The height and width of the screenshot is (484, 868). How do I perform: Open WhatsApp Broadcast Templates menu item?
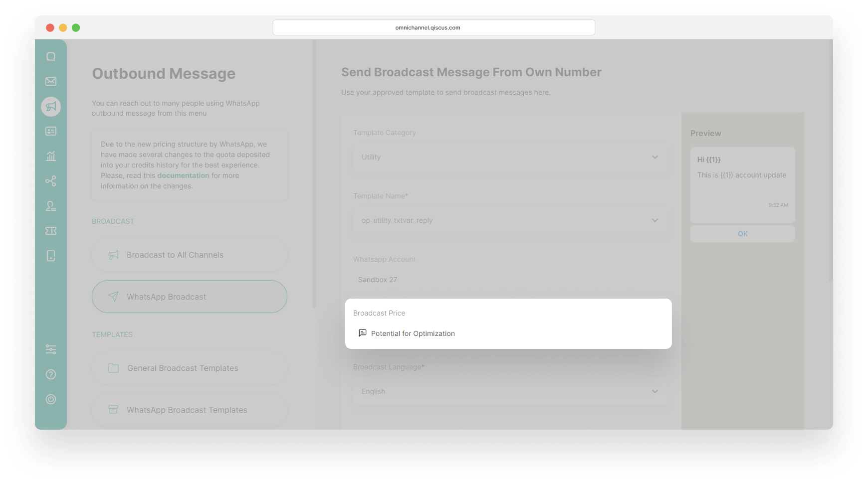[x=190, y=410]
